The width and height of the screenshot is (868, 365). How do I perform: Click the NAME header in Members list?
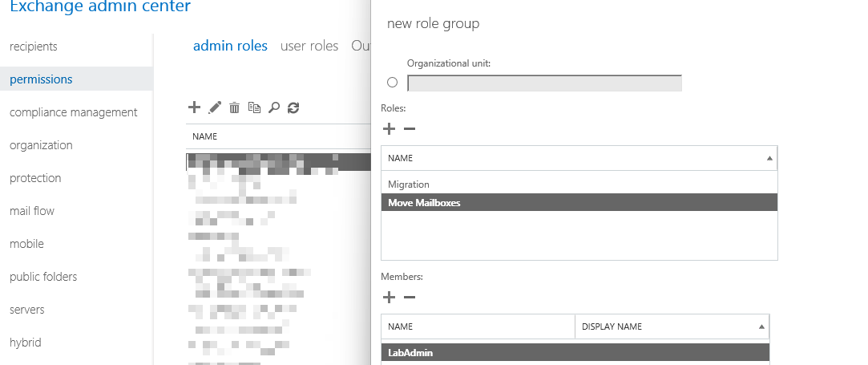pos(400,326)
